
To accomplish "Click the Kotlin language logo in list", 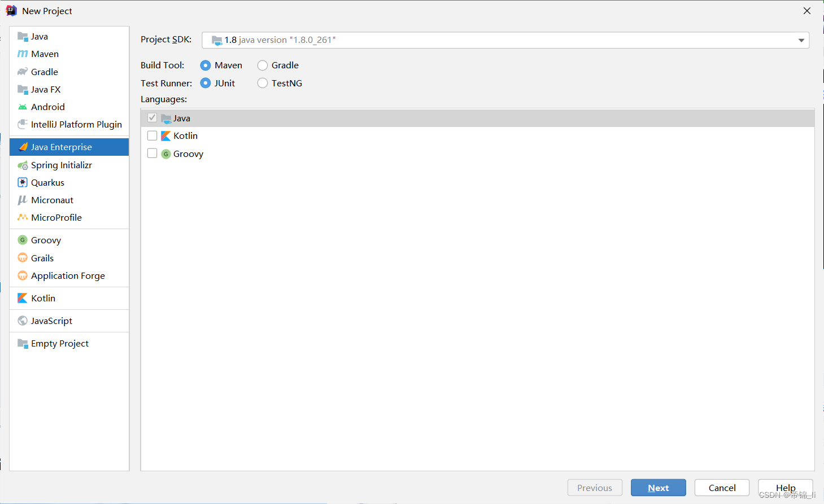I will click(166, 136).
